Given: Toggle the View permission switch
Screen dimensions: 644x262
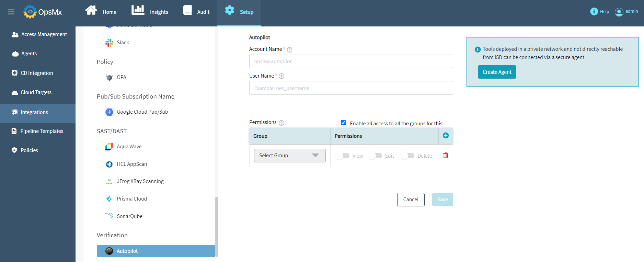Looking at the screenshot, I should click(x=343, y=156).
